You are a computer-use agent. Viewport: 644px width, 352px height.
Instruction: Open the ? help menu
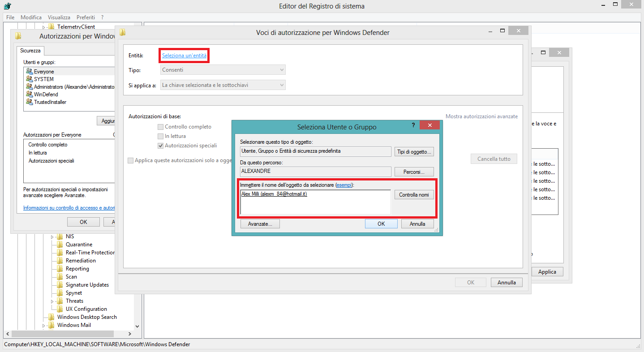(x=103, y=17)
